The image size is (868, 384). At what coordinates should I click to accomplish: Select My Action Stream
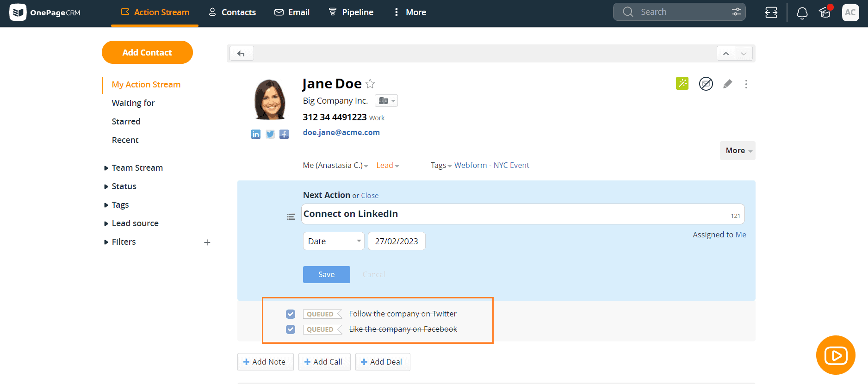[146, 85]
